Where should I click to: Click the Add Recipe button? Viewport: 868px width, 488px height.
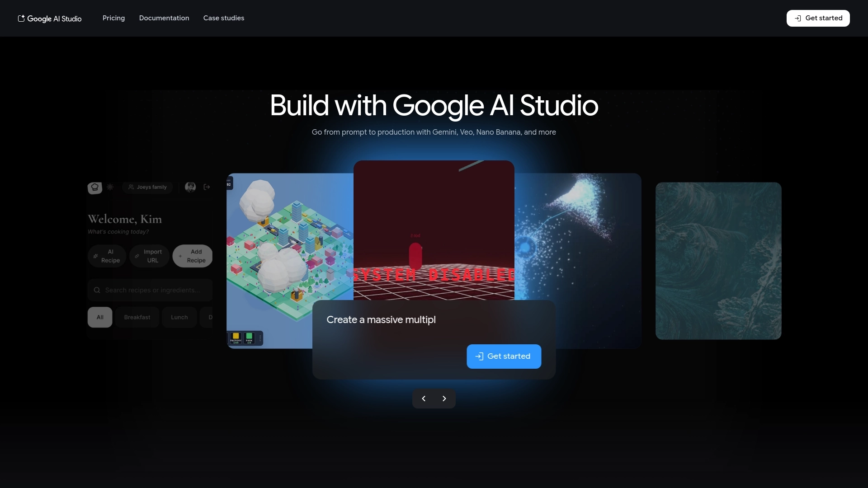pyautogui.click(x=193, y=256)
